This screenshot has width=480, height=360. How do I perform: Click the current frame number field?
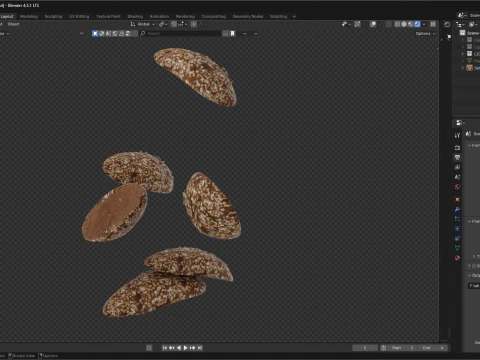tap(365, 348)
